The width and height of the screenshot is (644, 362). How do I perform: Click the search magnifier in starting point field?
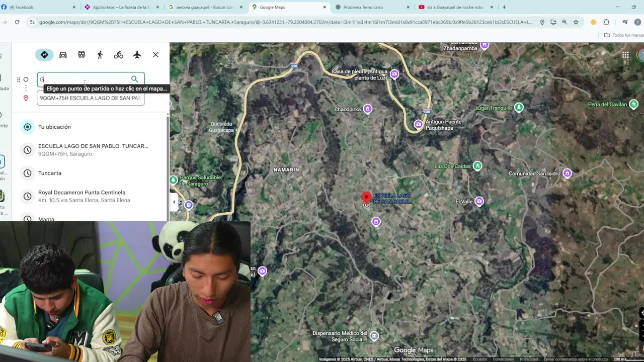coord(134,79)
